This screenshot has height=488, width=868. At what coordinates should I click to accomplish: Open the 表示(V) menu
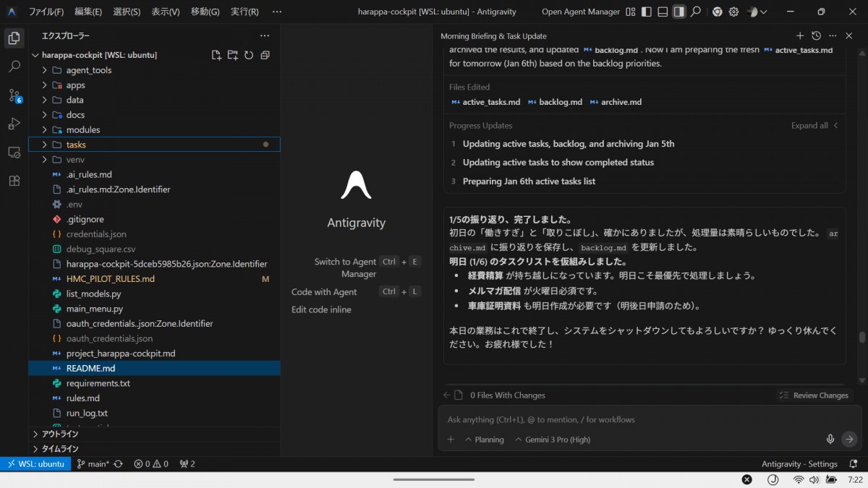pyautogui.click(x=166, y=12)
